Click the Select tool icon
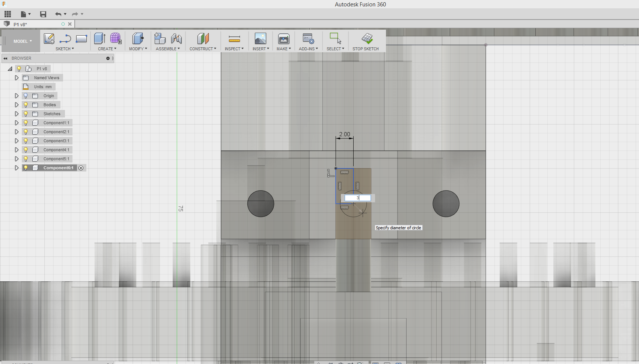639x364 pixels. (335, 38)
